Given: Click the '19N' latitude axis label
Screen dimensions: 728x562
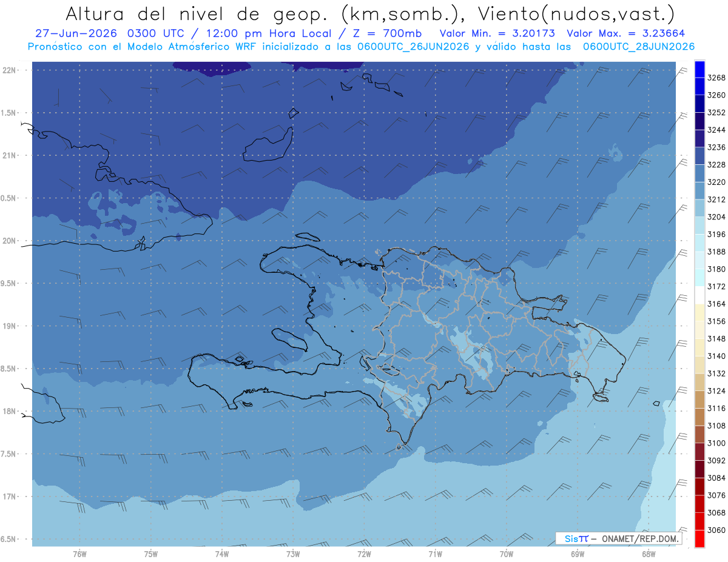Looking at the screenshot, I should point(10,326).
